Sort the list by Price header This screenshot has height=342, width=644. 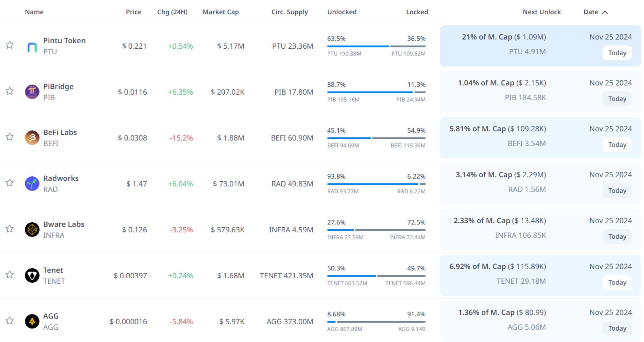[x=133, y=12]
